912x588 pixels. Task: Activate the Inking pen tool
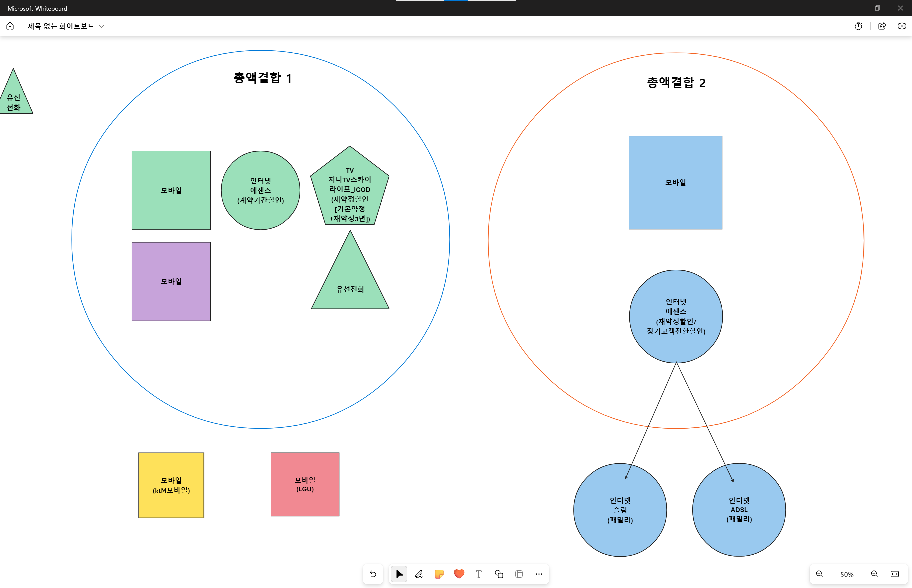click(x=419, y=574)
